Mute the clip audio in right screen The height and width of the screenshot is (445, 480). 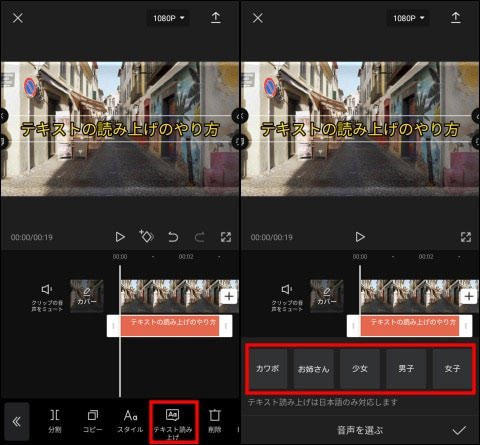(287, 297)
